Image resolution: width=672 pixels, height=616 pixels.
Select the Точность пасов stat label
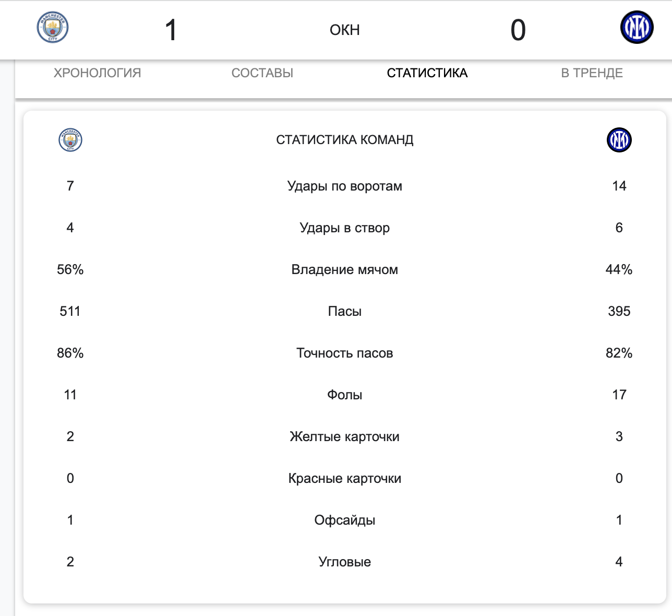344,353
